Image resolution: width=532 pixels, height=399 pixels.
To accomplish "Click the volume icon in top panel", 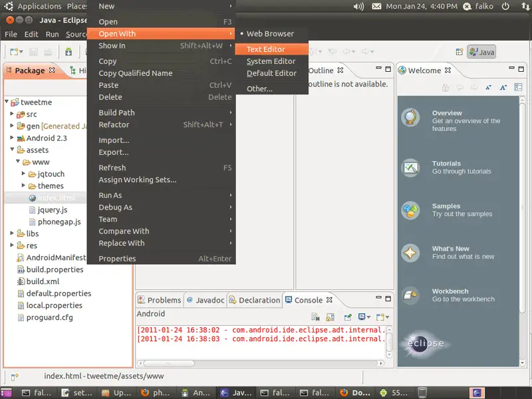I will 358,7.
